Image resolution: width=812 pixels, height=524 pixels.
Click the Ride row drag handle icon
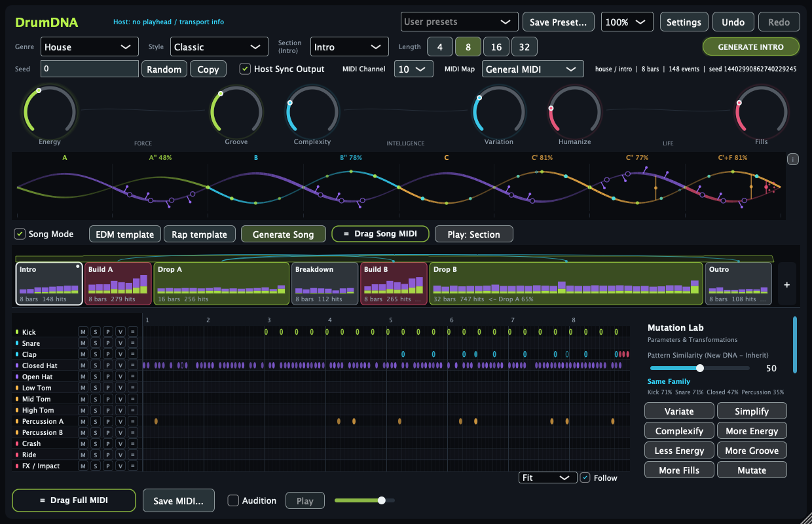(133, 455)
